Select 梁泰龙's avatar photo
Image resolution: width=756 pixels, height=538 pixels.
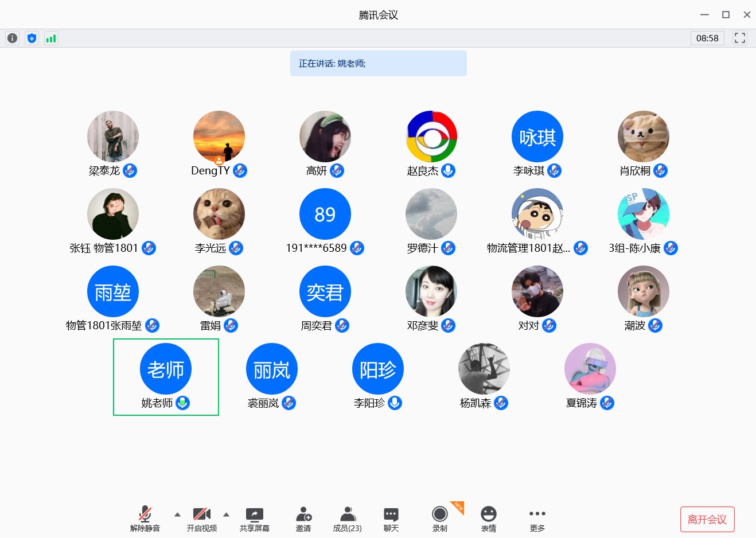click(x=113, y=137)
